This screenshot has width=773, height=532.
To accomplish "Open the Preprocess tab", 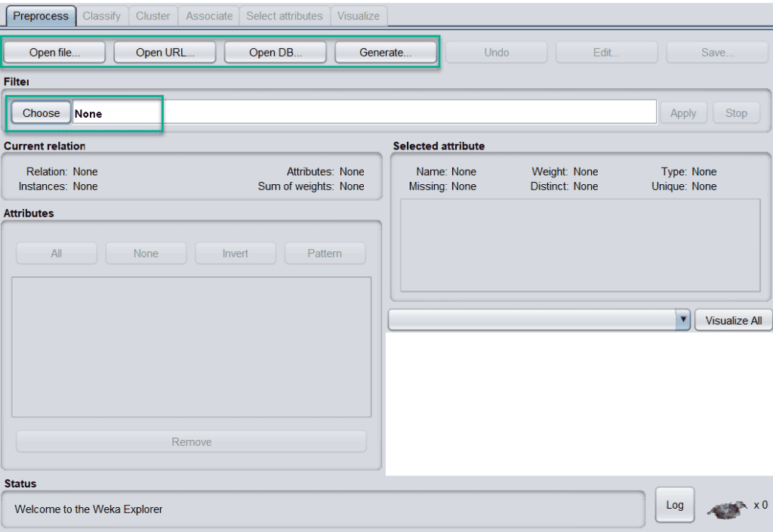I will [41, 15].
